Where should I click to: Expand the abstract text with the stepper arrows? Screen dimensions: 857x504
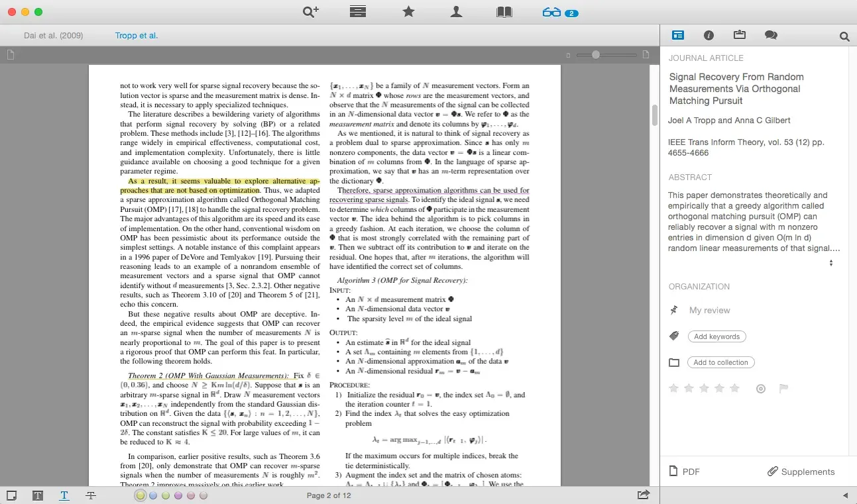(x=830, y=263)
